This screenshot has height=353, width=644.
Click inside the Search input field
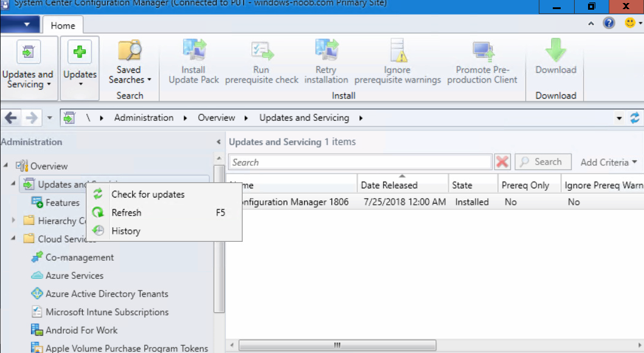tap(360, 162)
